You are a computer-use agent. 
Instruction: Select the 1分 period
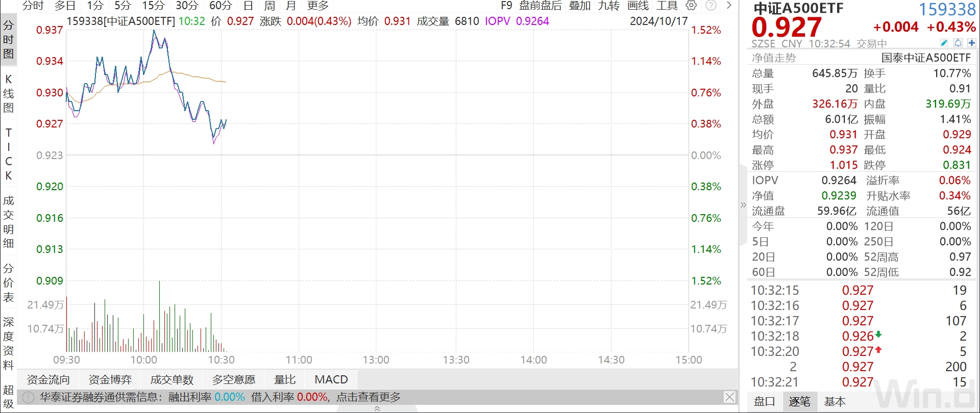pyautogui.click(x=95, y=6)
